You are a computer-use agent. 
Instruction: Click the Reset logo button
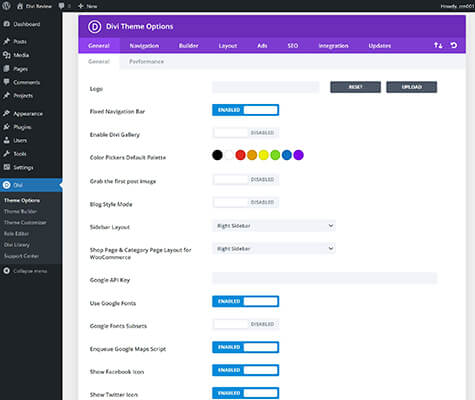click(355, 87)
